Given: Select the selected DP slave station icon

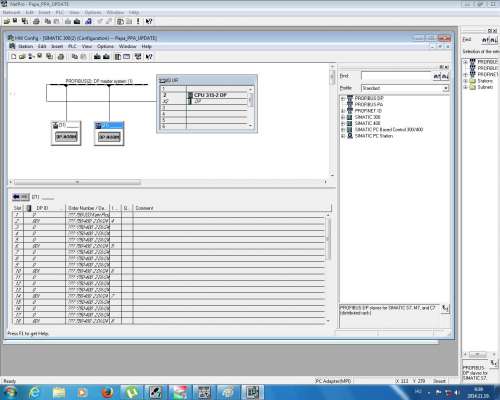Looking at the screenshot, I should [109, 134].
